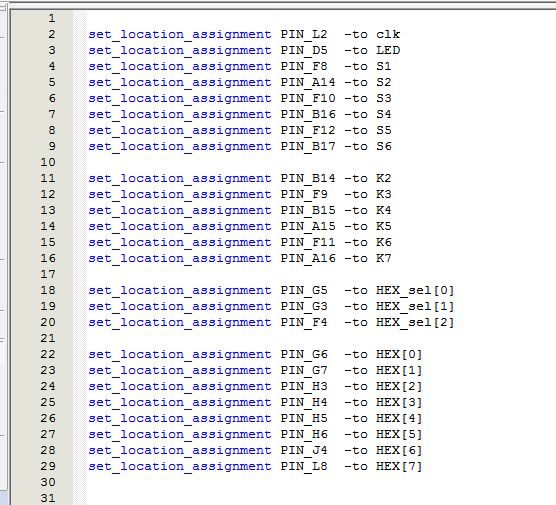Click the empty line 17 in the editor
Screen dimensions: 556x505
[x=319, y=274]
